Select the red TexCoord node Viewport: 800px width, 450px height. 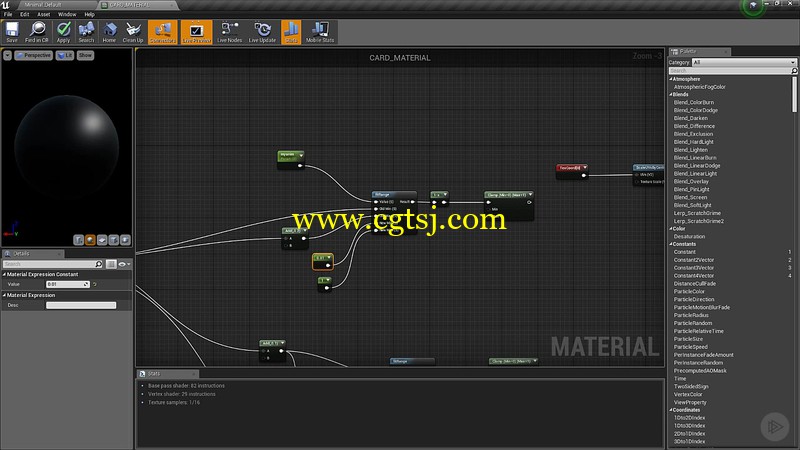[572, 171]
